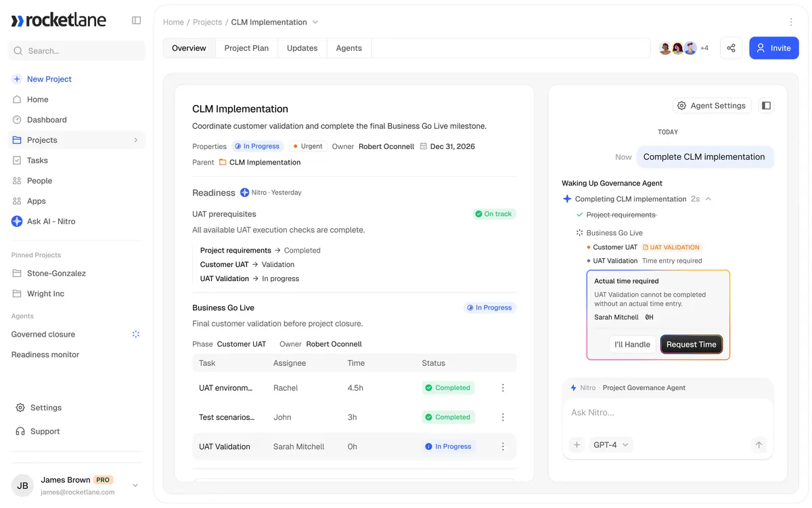Open the top-right more options menu
This screenshot has height=508, width=812.
791,22
